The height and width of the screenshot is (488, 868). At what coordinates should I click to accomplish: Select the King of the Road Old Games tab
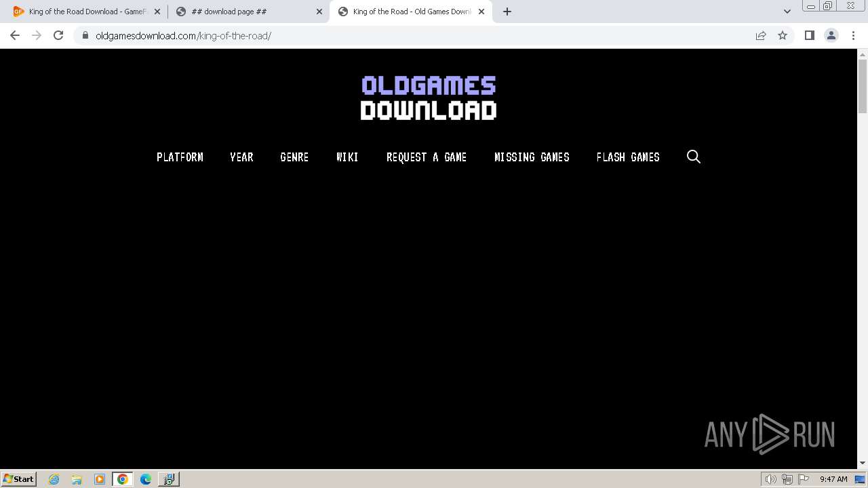click(412, 12)
